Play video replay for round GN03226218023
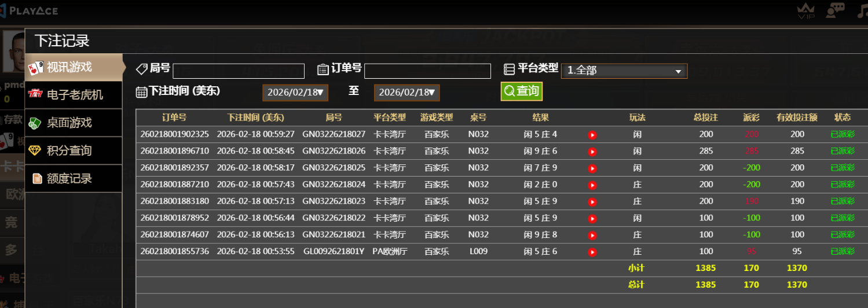 coord(592,202)
